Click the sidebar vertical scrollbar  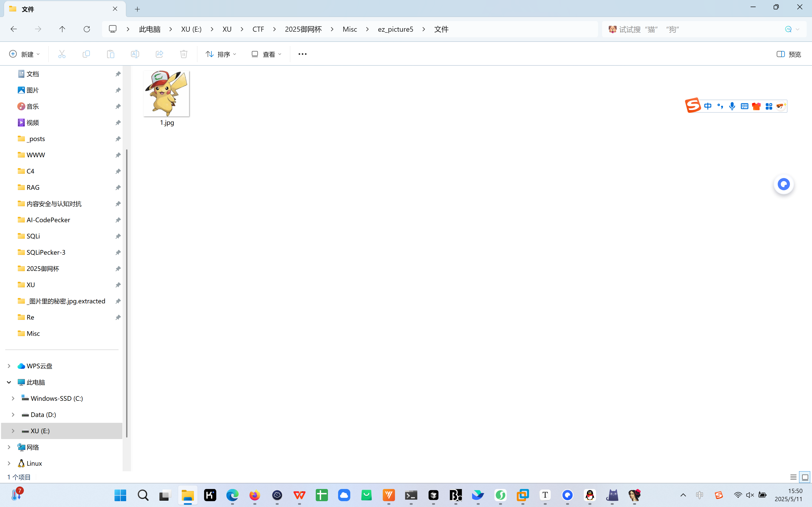pos(126,293)
